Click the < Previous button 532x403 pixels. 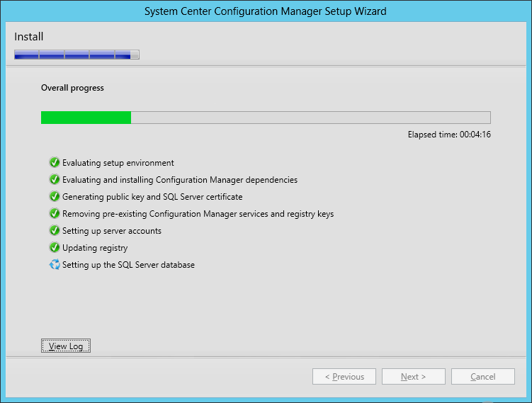point(344,377)
